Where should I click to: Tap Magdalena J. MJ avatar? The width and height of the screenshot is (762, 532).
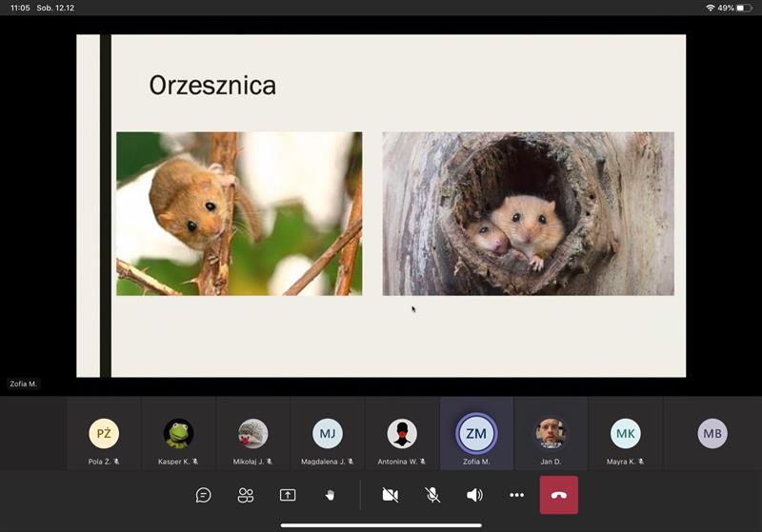click(328, 434)
